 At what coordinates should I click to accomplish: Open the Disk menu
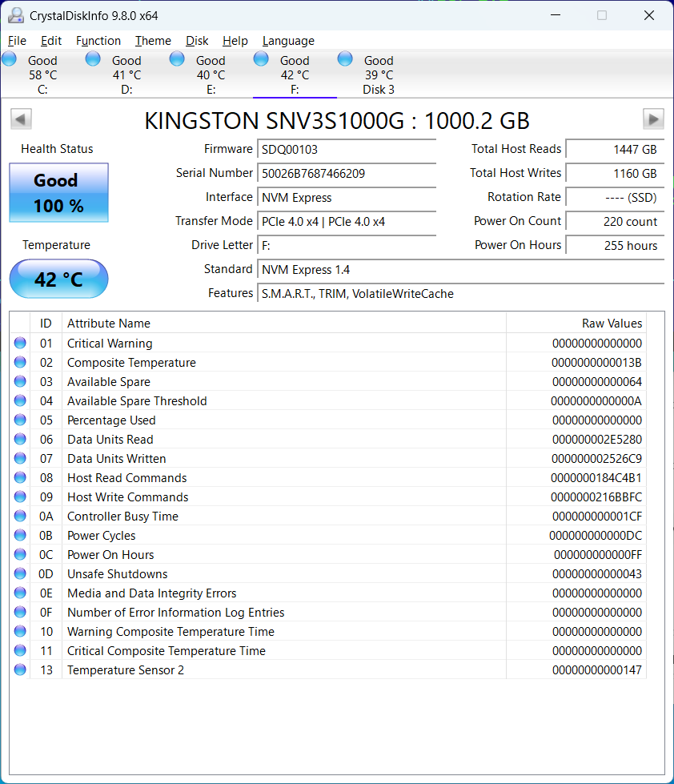tap(197, 41)
